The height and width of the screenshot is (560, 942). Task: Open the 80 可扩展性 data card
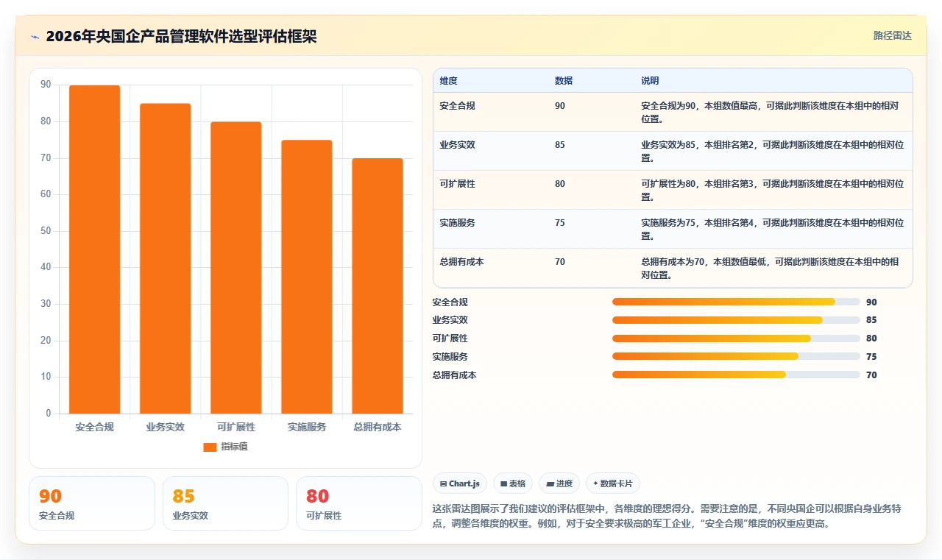tap(359, 503)
